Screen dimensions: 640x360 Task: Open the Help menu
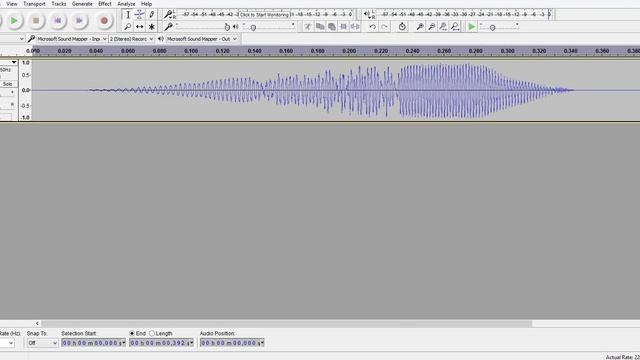(x=147, y=4)
